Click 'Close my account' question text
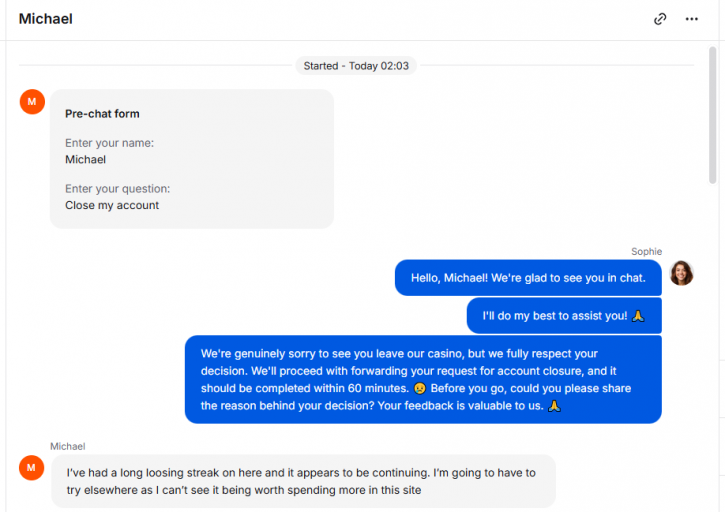725x512 pixels. pyautogui.click(x=112, y=205)
